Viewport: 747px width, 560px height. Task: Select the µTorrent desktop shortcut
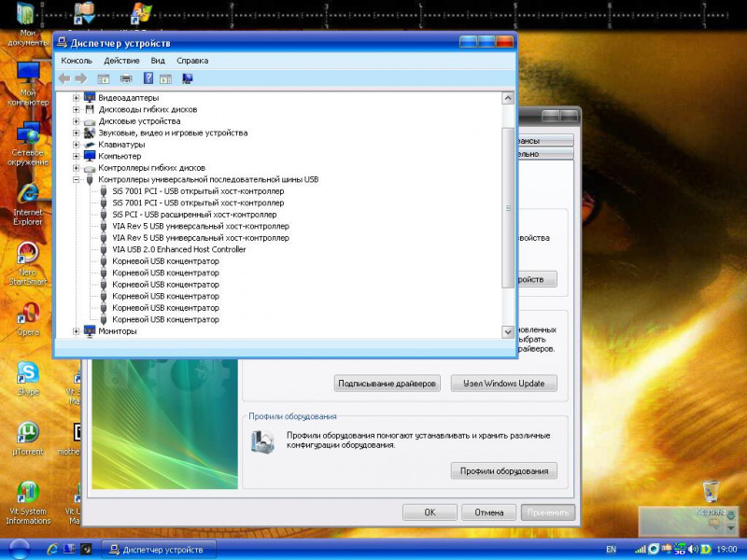(x=28, y=438)
